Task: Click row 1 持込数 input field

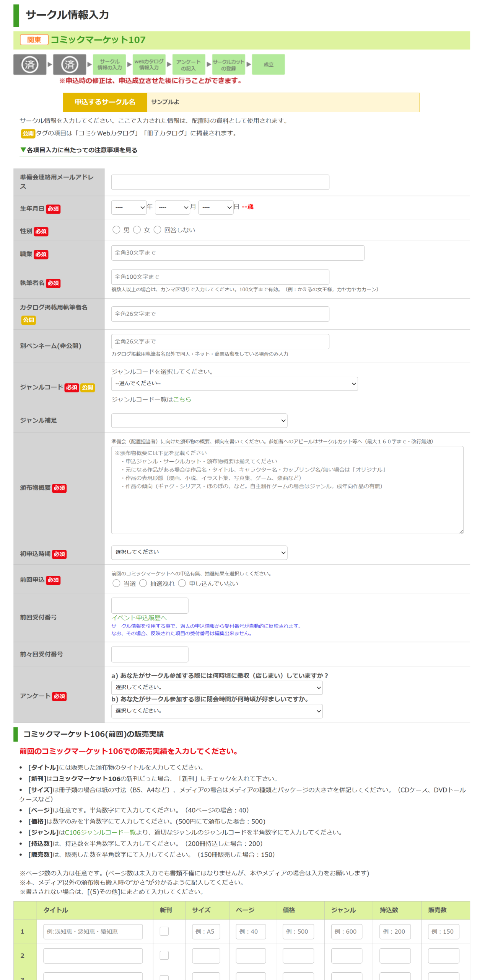Action: click(x=395, y=931)
